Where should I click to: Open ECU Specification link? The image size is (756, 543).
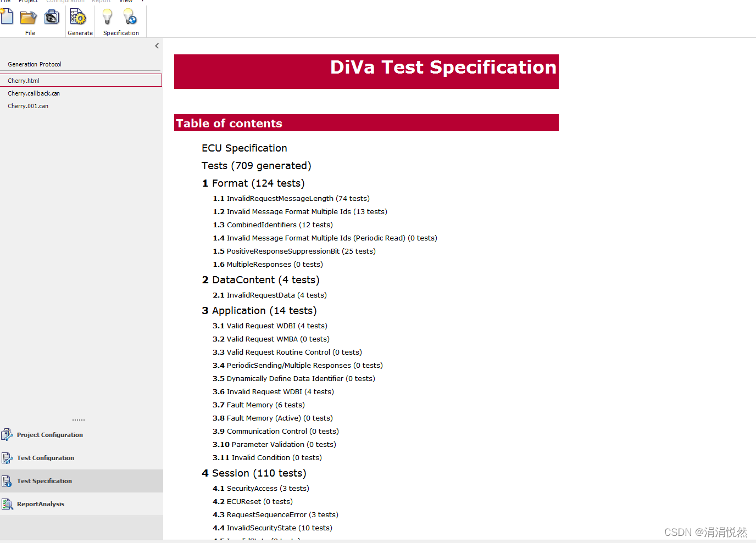(244, 148)
